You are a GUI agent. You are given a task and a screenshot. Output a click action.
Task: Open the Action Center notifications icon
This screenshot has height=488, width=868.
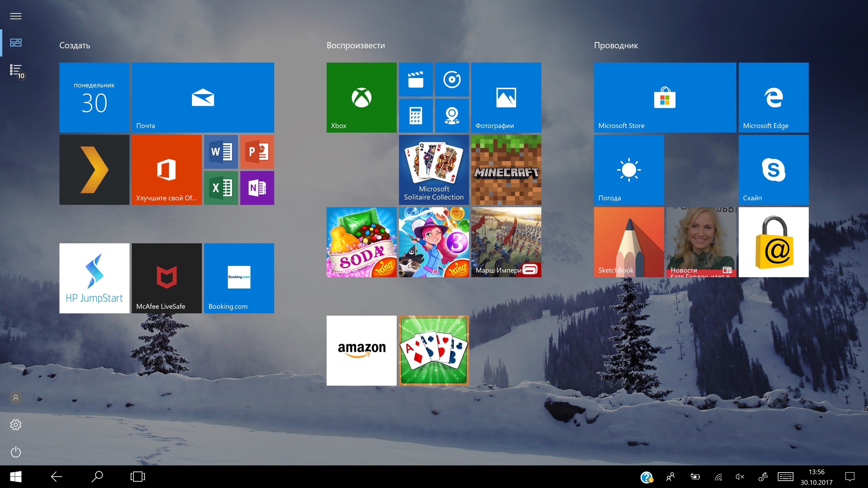[850, 476]
